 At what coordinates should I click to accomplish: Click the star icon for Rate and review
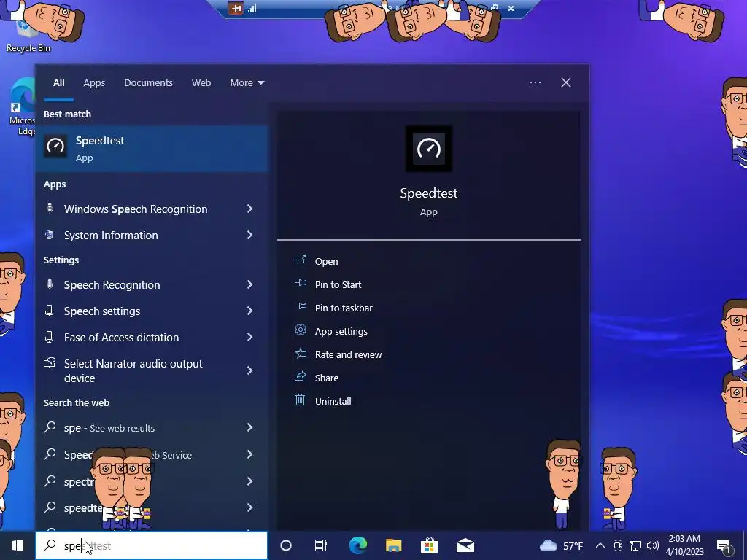(300, 354)
